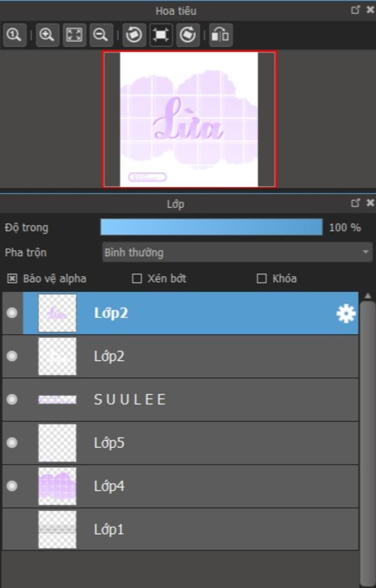Reset canvas rotation in navigator
Image resolution: width=376 pixels, height=588 pixels.
coord(161,35)
